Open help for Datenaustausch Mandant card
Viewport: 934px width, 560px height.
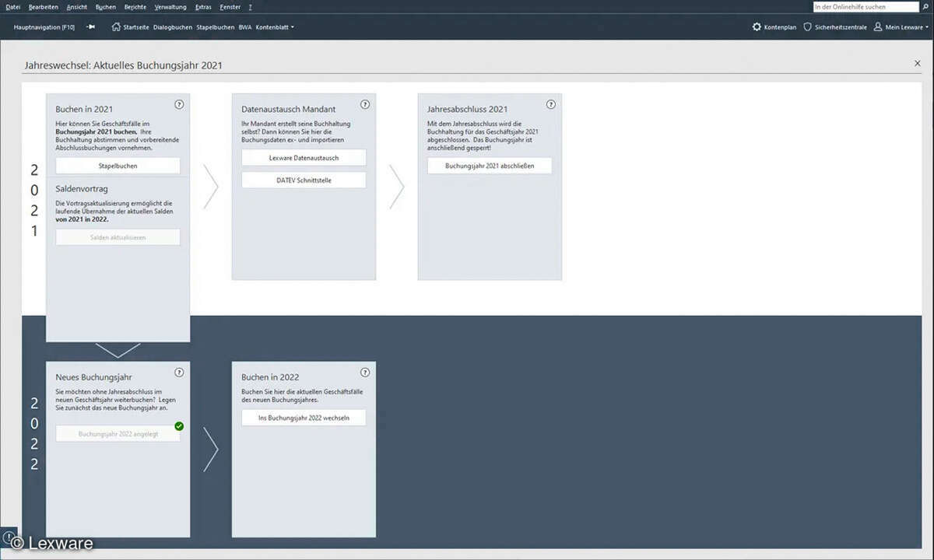[365, 104]
